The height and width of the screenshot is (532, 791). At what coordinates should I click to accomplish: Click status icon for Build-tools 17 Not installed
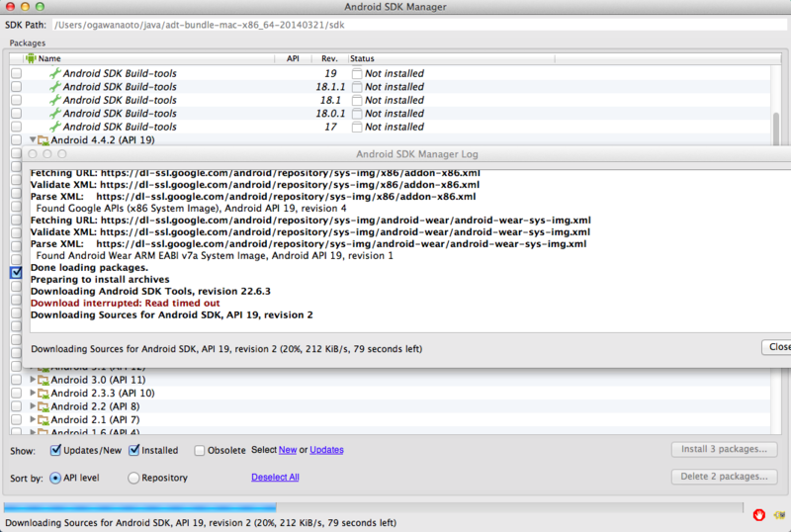(357, 128)
